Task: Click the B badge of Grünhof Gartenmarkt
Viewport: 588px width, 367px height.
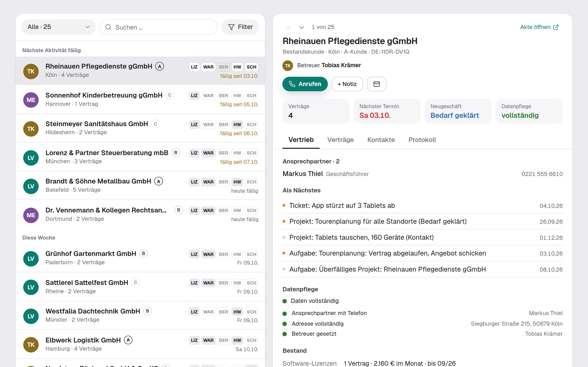Action: 143,254
